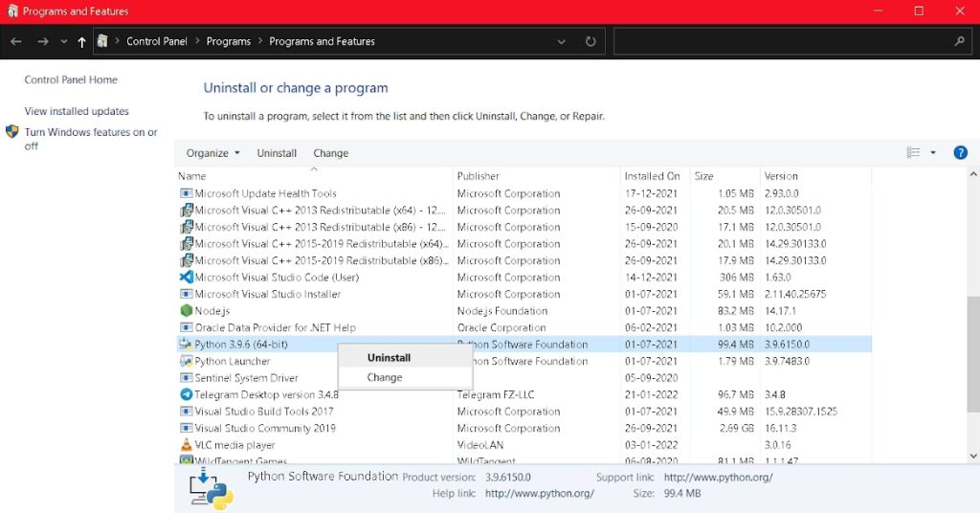Open View installed updates link
The image size is (980, 513).
[x=77, y=111]
